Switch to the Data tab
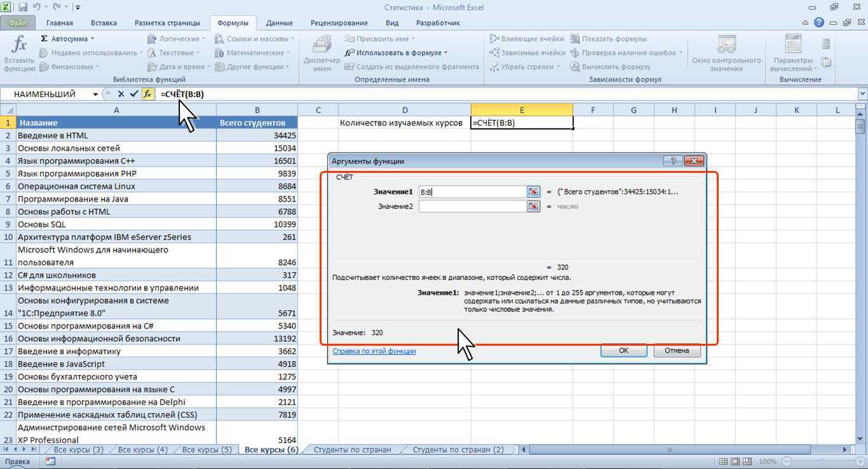This screenshot has height=469, width=868. (280, 23)
